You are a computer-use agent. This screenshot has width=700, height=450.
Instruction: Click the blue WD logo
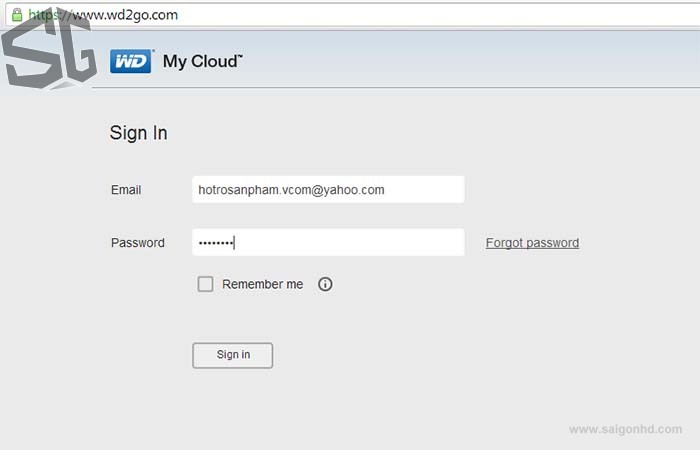point(130,61)
